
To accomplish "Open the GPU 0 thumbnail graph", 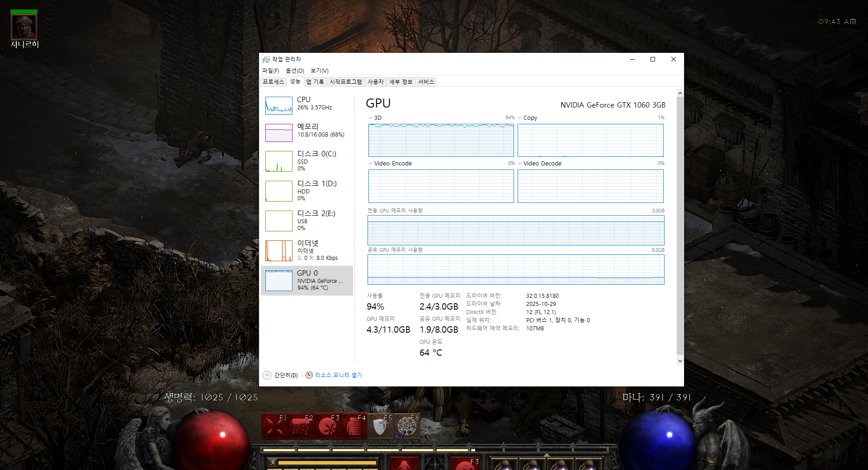I will point(279,281).
